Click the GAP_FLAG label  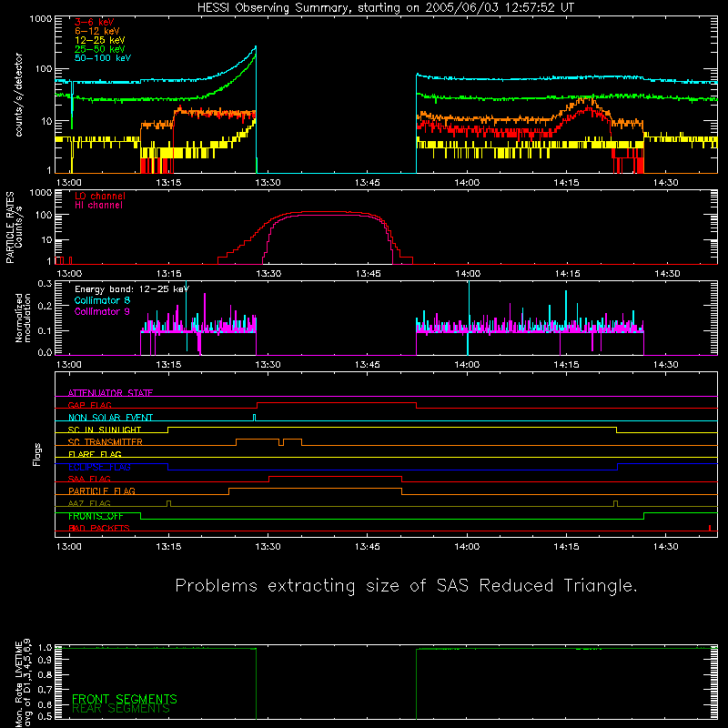click(x=89, y=405)
